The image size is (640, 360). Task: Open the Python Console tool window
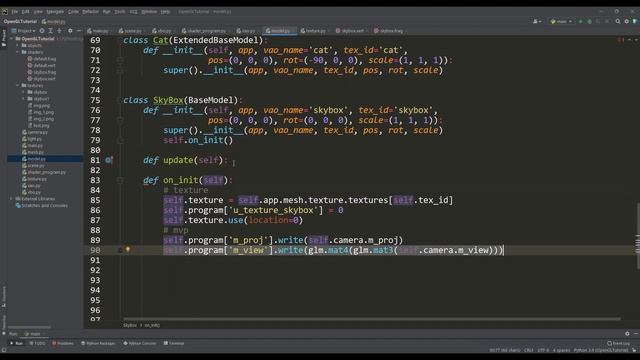click(x=140, y=343)
